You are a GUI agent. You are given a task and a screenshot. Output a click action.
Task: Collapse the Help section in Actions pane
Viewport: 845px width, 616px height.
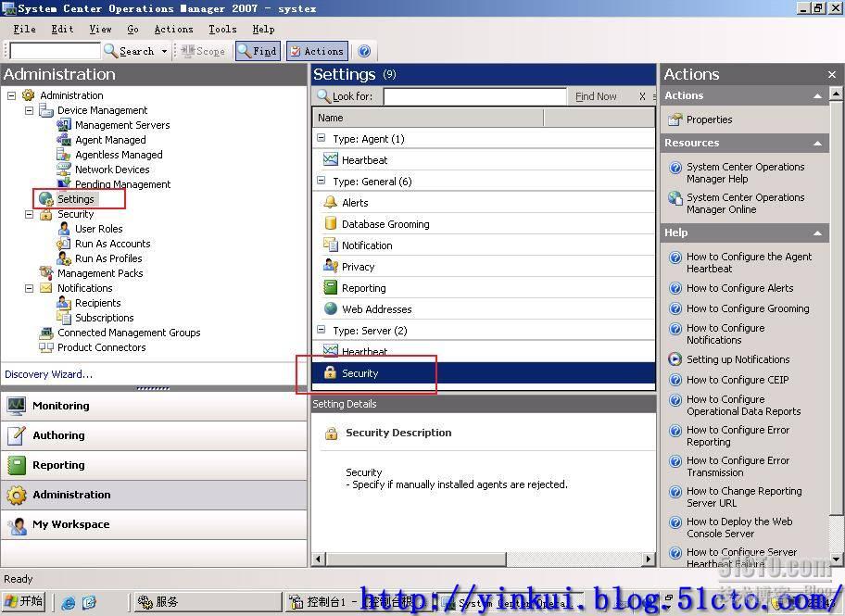pyautogui.click(x=817, y=233)
